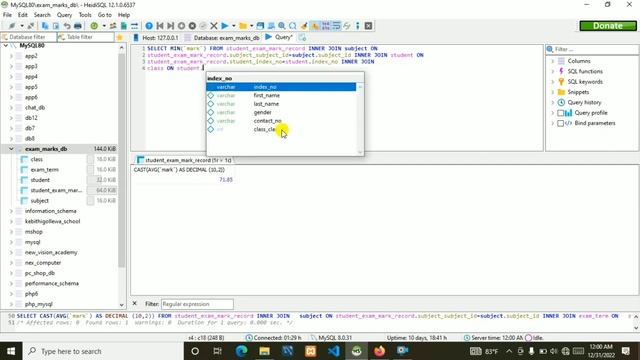The image size is (640, 360).
Task: Click the green Refresh icon
Action: pos(94,26)
